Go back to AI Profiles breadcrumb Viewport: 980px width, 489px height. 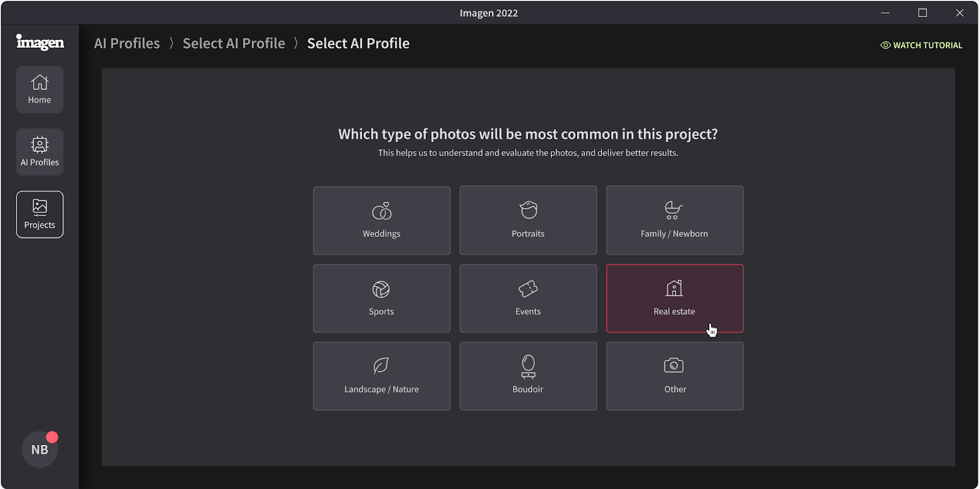[x=127, y=43]
